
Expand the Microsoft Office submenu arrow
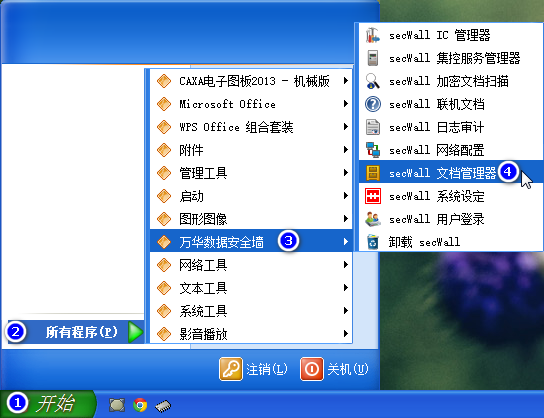[346, 104]
